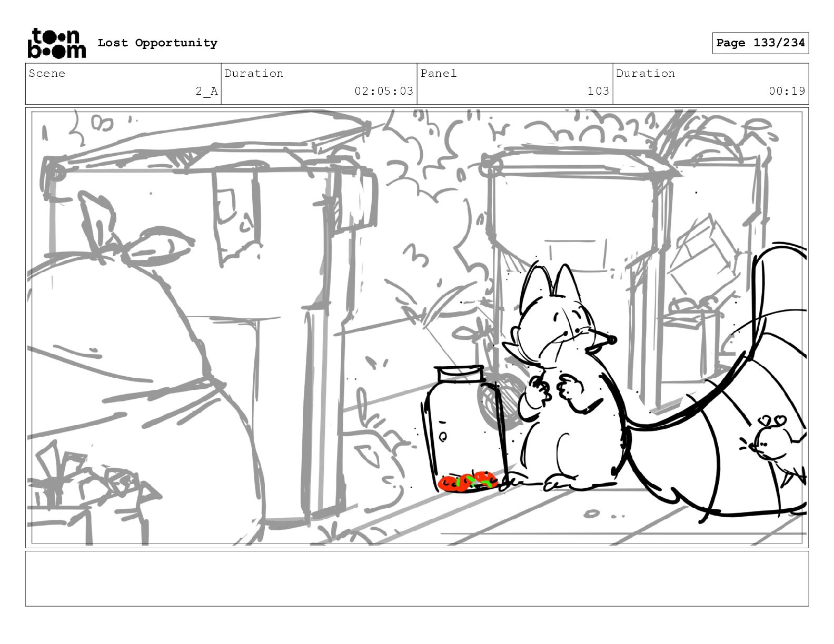Click the panel number '103'

click(x=598, y=91)
